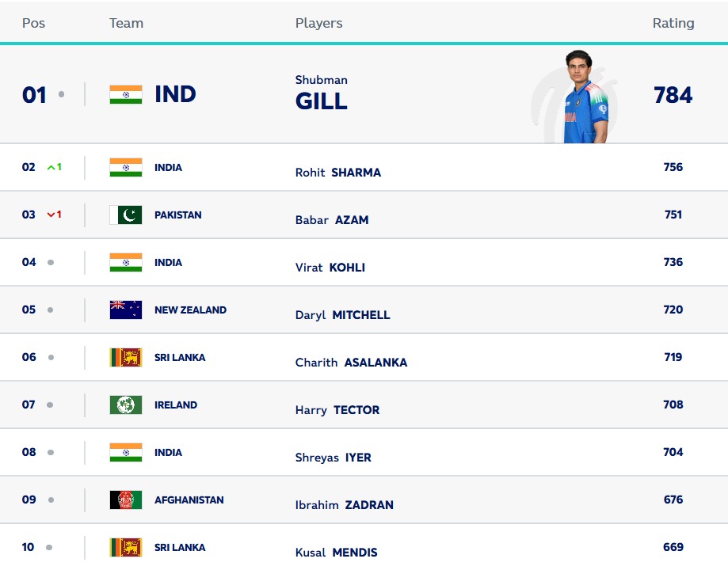Viewport: 728px width, 570px height.
Task: Click the Players column header
Action: (319, 23)
